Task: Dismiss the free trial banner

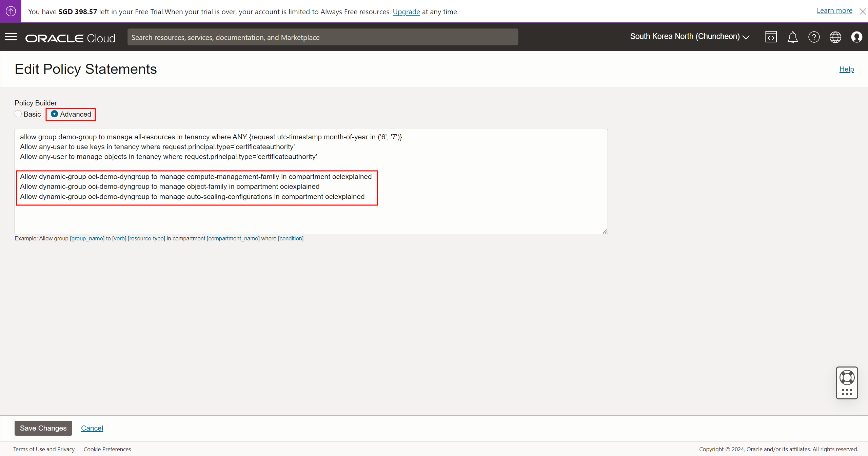Action: [x=863, y=12]
